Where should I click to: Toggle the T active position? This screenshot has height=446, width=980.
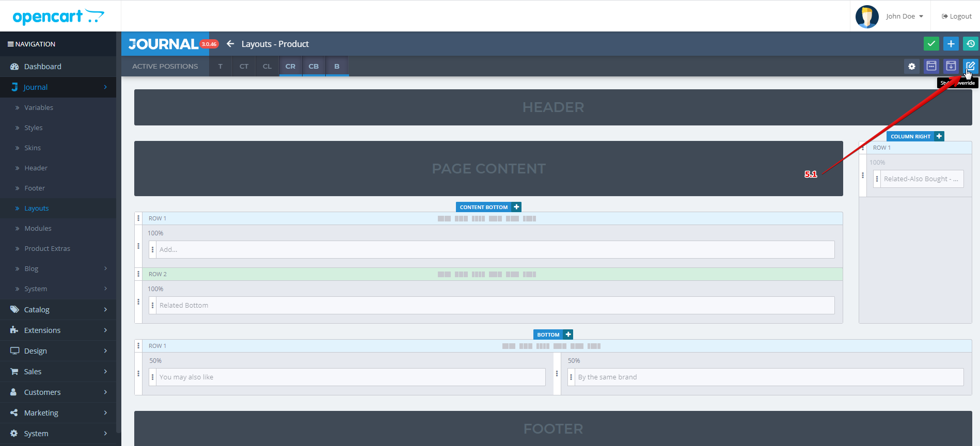click(220, 66)
